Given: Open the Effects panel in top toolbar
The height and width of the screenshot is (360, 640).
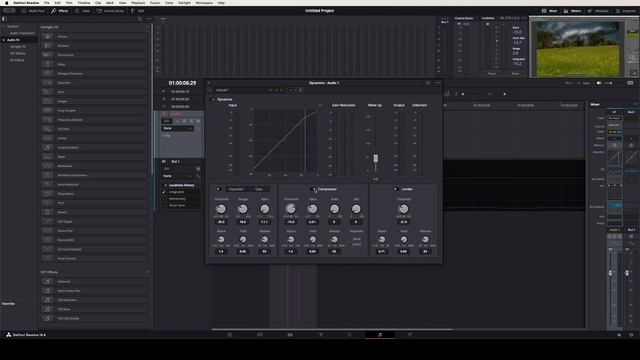Looking at the screenshot, I should click(60, 11).
